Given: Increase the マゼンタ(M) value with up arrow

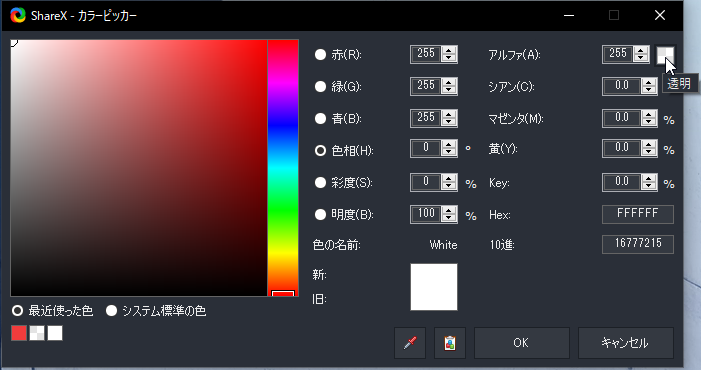Looking at the screenshot, I should [x=649, y=114].
